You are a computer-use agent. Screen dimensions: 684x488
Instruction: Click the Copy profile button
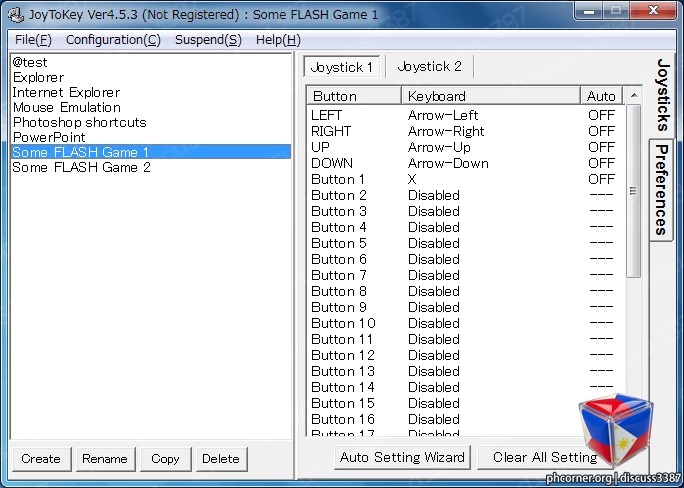point(165,459)
